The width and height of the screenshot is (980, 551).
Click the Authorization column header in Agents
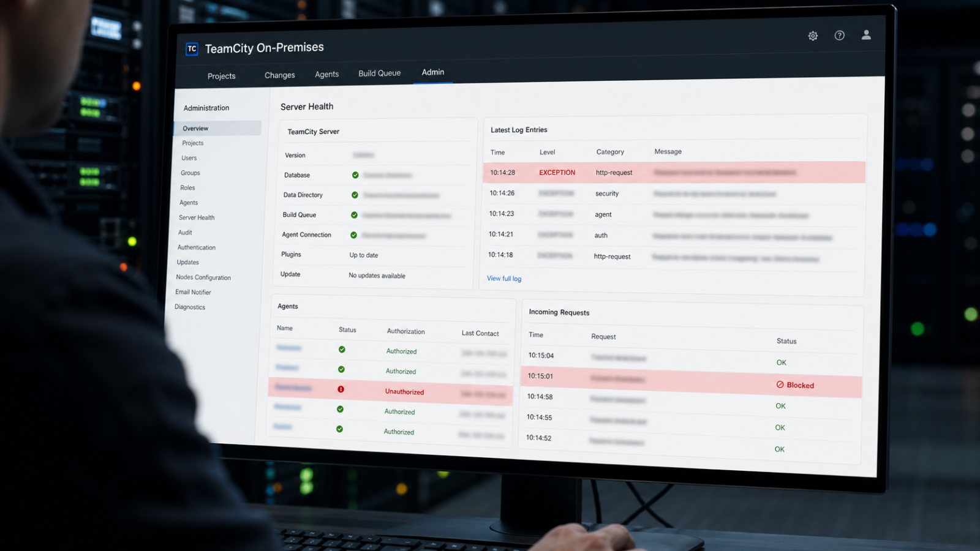[x=405, y=331]
